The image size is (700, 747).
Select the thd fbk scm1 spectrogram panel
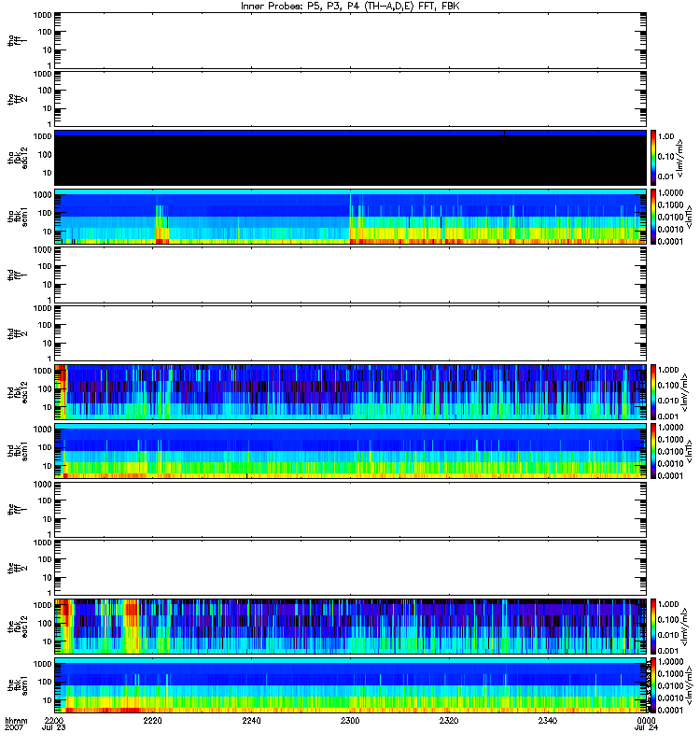coord(351,451)
